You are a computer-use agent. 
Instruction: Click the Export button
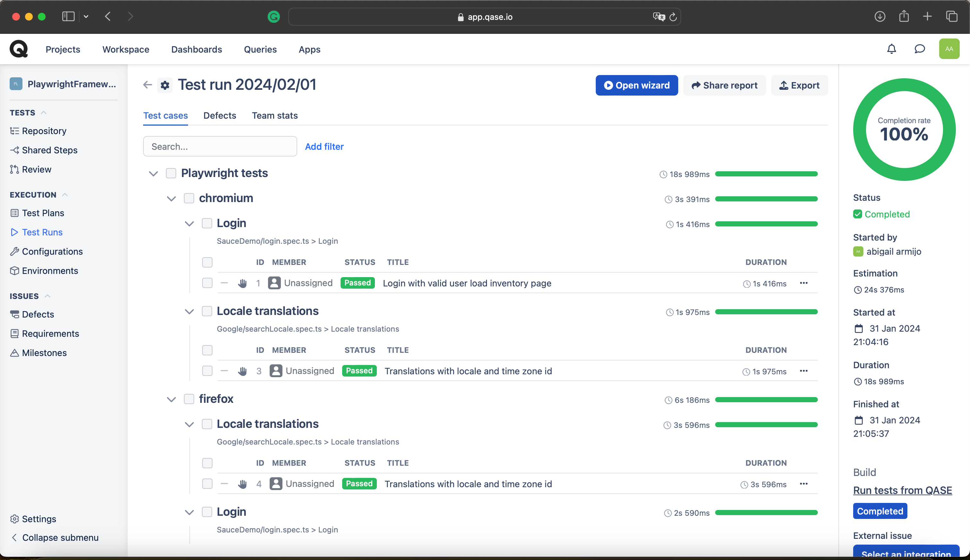coord(800,85)
